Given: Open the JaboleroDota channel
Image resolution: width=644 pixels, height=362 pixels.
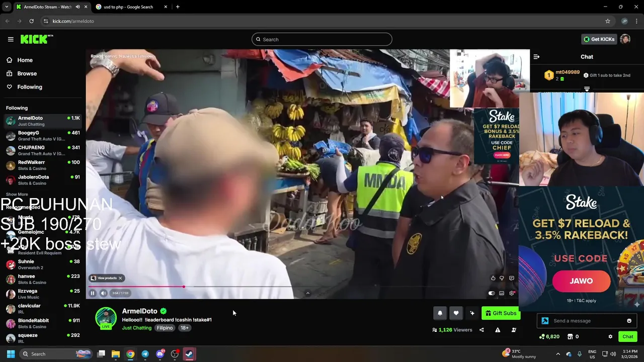Looking at the screenshot, I should (43, 180).
